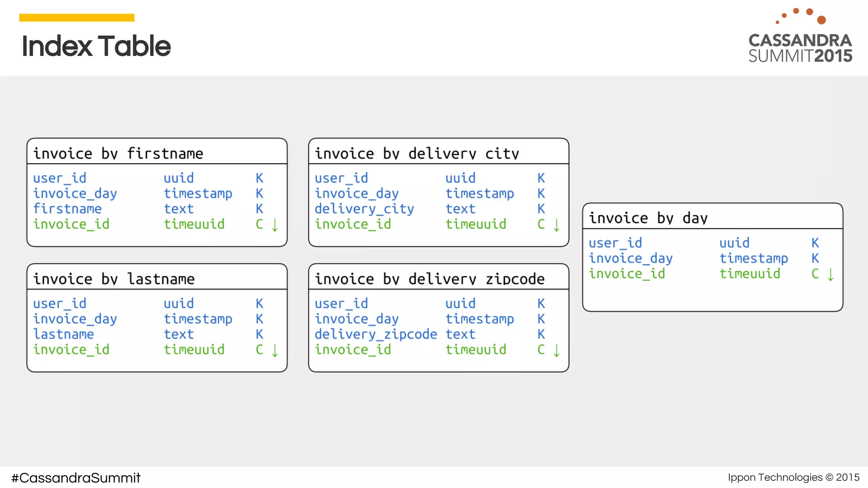Screen dimensions: 868x488
Task: Click the lastname field in lastname table
Action: [x=64, y=334]
